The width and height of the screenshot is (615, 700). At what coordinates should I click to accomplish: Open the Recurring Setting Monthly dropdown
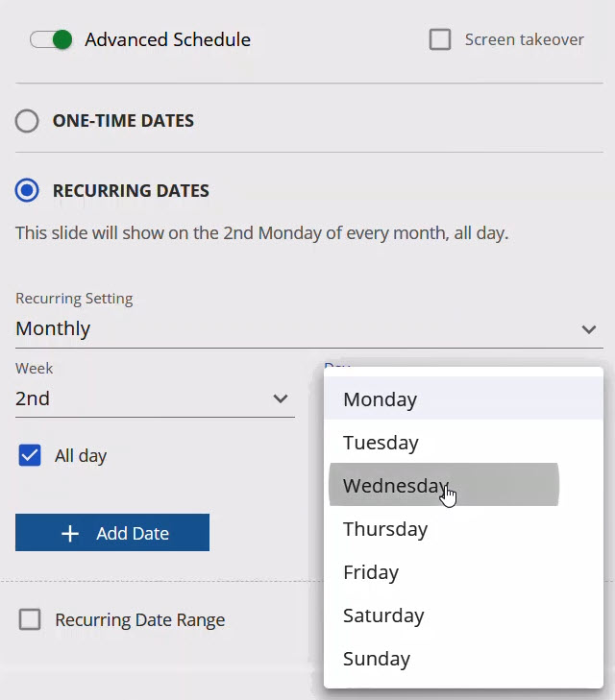tap(288, 328)
